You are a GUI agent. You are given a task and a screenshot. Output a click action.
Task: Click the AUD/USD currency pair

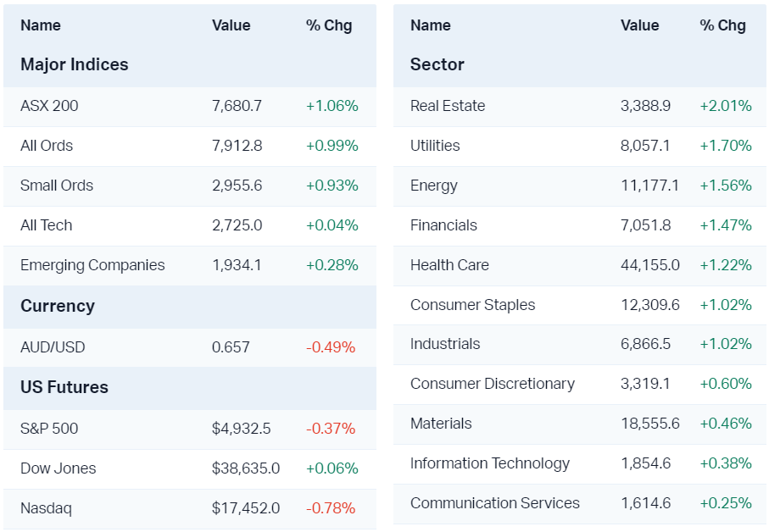pyautogui.click(x=53, y=347)
